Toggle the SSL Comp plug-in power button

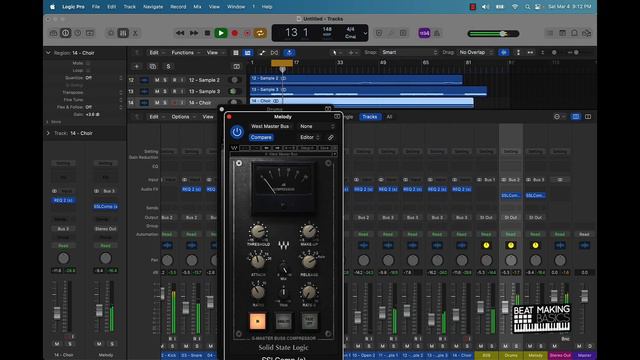click(237, 132)
